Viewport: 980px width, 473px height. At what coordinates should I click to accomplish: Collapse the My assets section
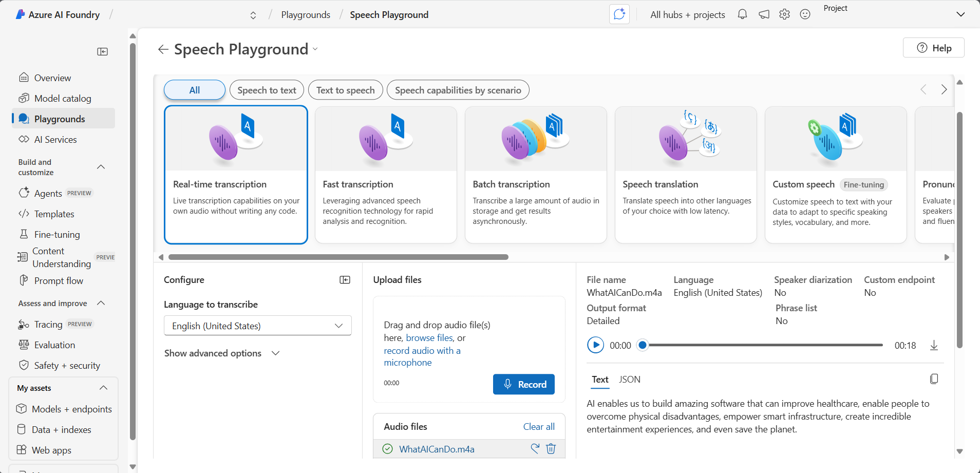coord(103,388)
